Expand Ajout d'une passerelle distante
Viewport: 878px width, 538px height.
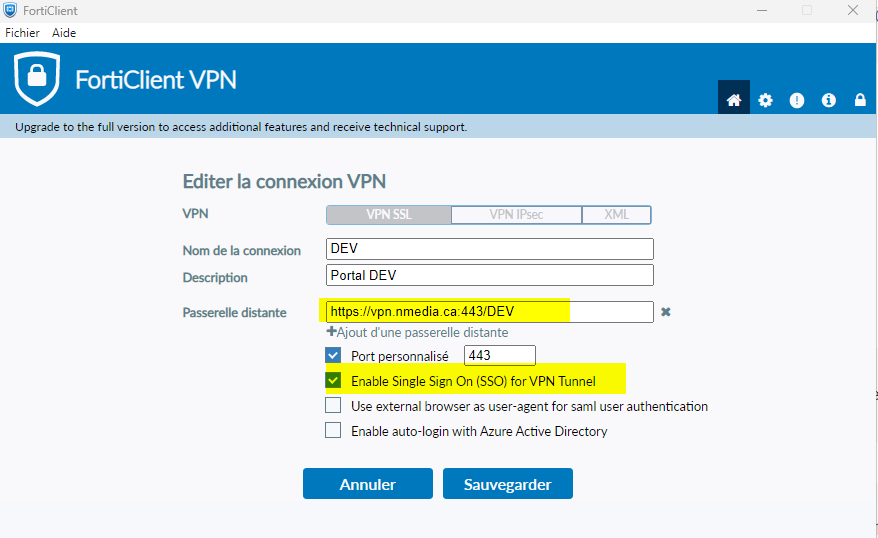[417, 332]
